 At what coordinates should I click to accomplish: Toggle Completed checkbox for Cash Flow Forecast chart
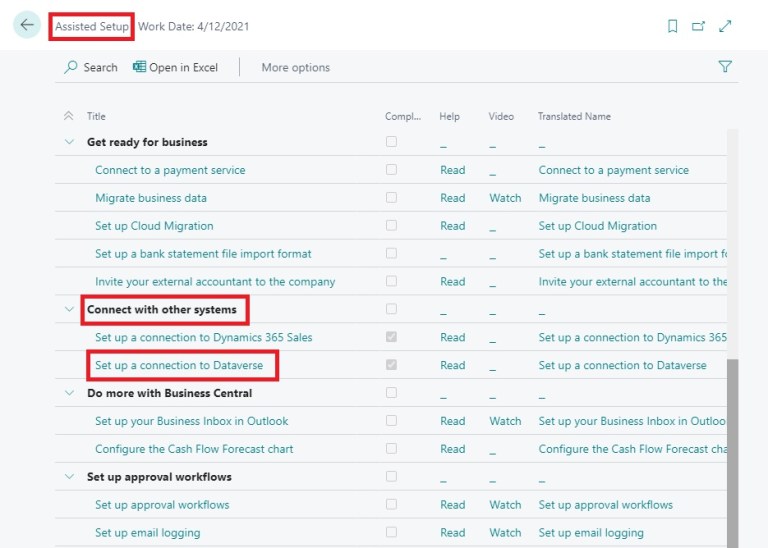[391, 449]
